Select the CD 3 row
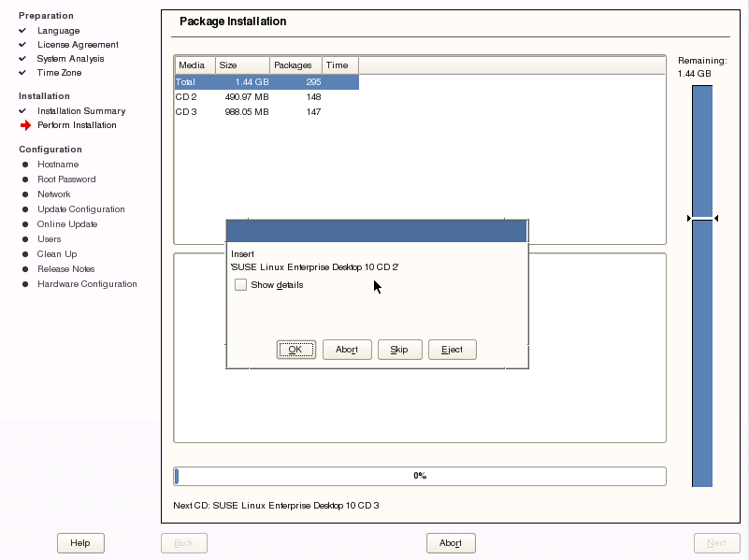Viewport: 749px width, 560px height. coord(266,111)
